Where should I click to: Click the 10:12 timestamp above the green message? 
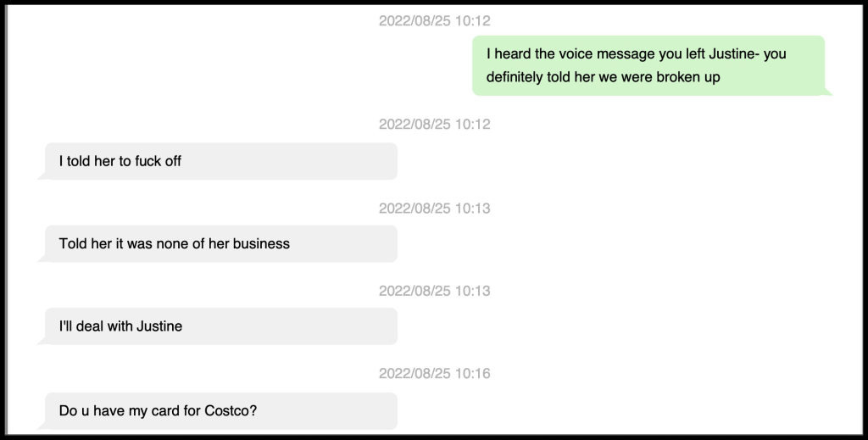coord(434,21)
